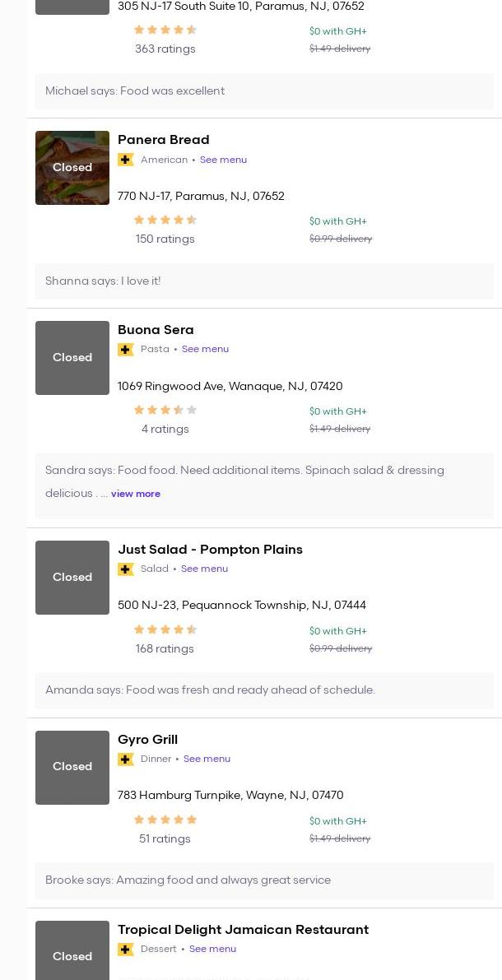502x980 pixels.
Task: Click GH+ badge icon for Just Salad
Action: tap(126, 569)
